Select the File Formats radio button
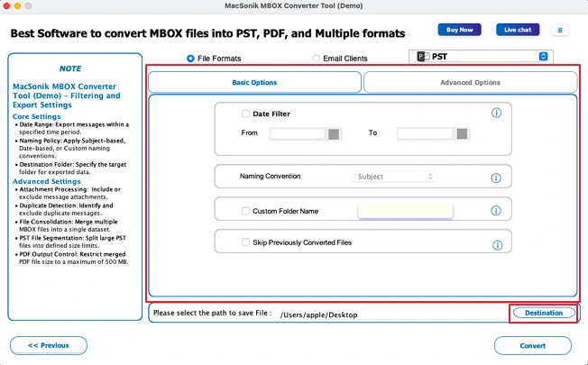The height and width of the screenshot is (365, 588). point(190,59)
